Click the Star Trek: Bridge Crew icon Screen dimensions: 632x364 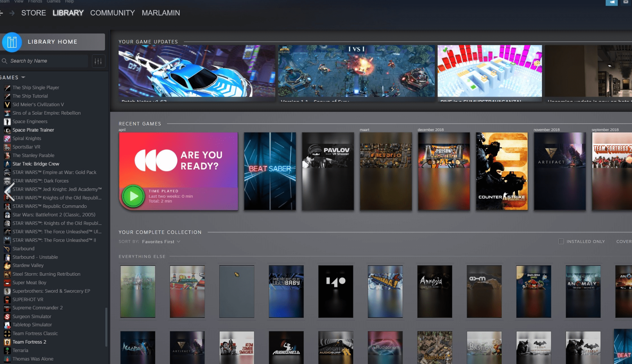(x=7, y=164)
